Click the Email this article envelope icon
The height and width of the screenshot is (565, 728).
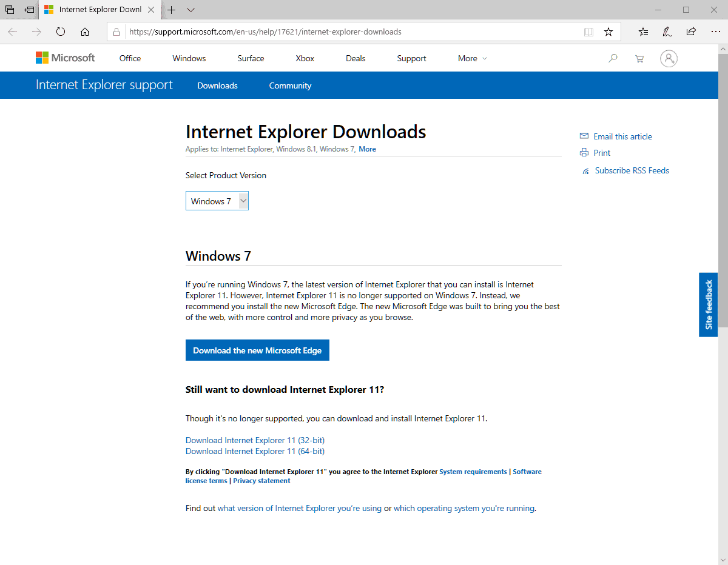584,136
